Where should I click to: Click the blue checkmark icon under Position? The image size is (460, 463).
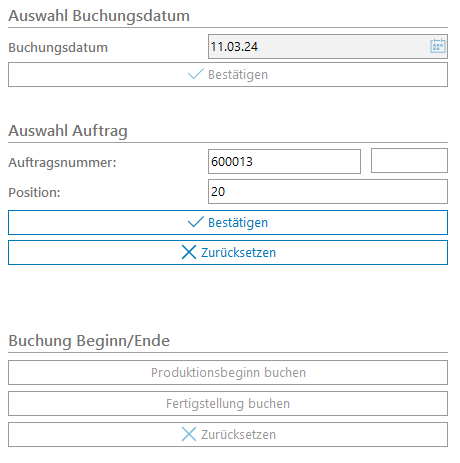pos(196,222)
